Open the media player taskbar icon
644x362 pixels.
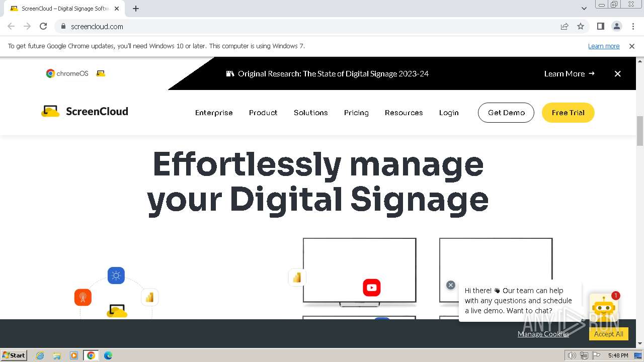click(74, 355)
